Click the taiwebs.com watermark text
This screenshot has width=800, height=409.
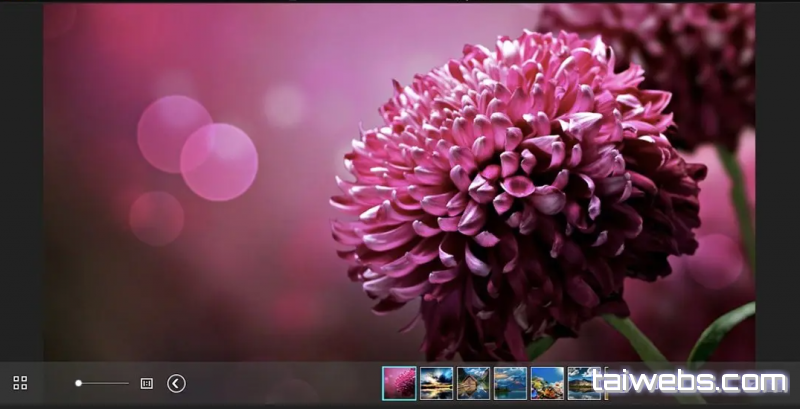point(688,382)
